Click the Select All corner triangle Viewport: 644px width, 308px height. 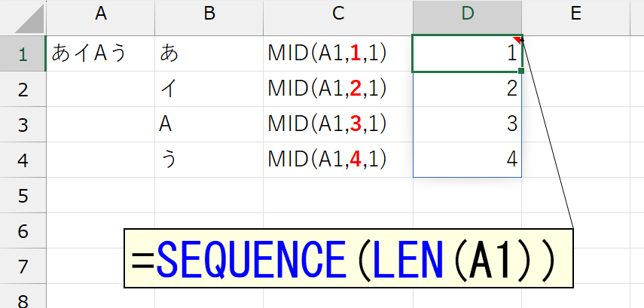[29, 19]
